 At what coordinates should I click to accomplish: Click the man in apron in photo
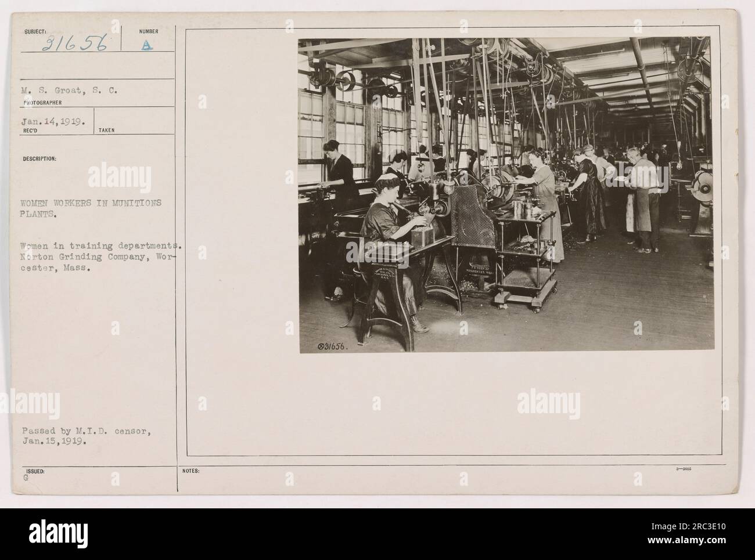tap(643, 198)
